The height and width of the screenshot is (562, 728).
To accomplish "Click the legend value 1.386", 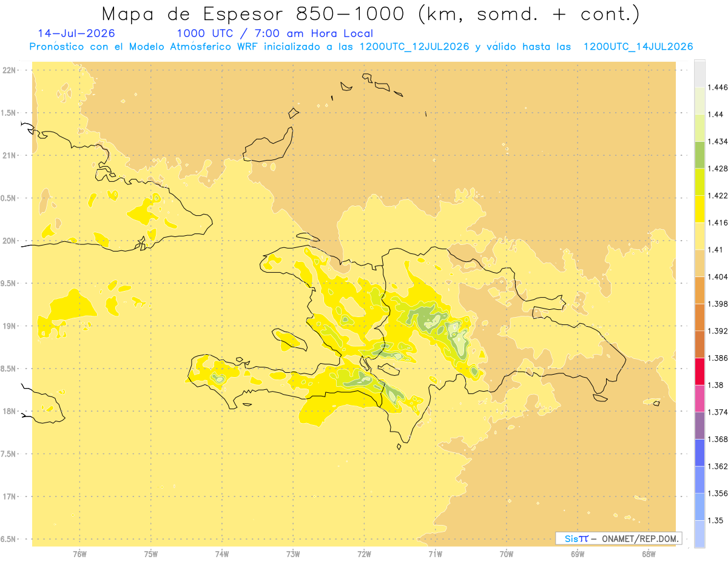I will point(718,358).
